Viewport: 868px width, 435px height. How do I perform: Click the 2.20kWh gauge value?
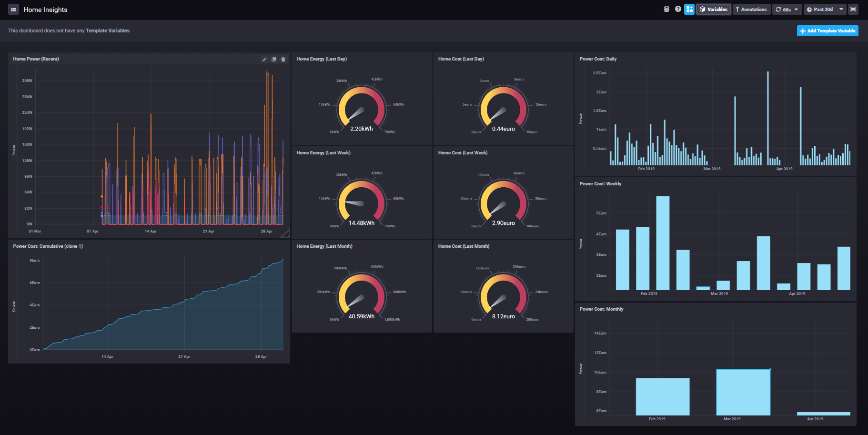(x=362, y=129)
